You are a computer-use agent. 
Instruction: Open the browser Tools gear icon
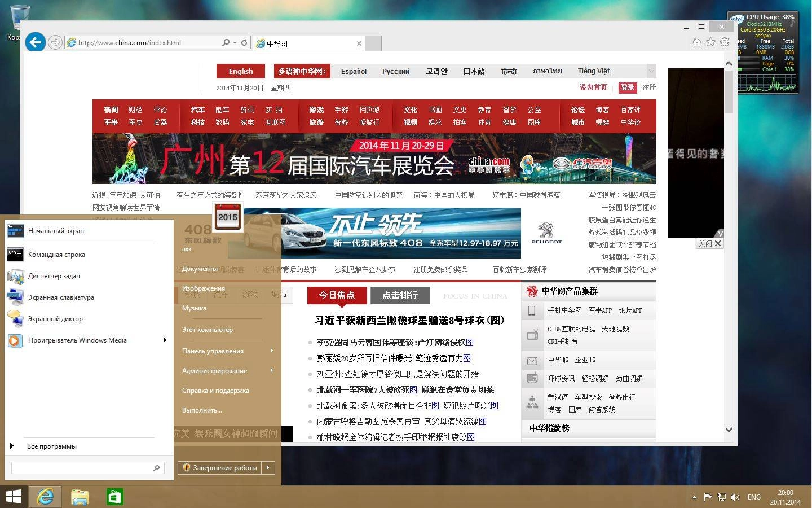click(725, 42)
